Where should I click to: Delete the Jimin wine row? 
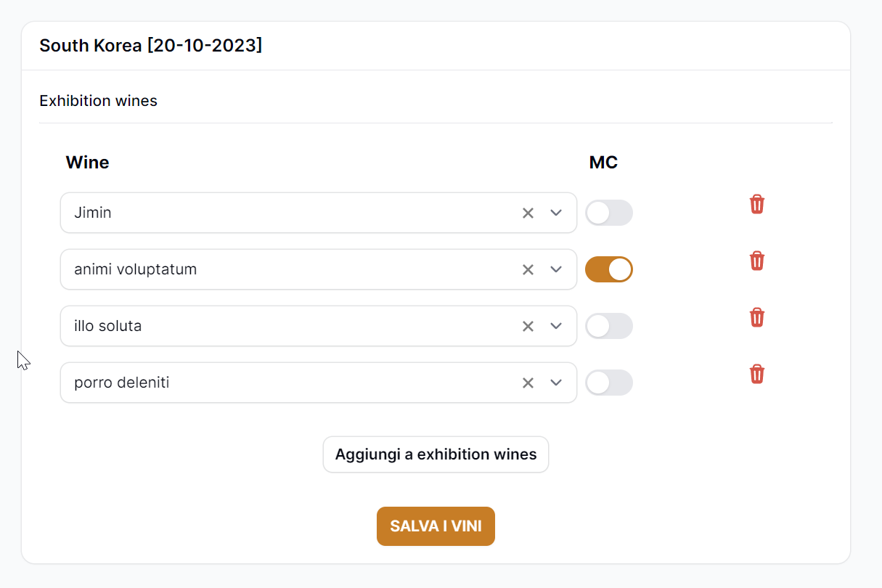tap(757, 204)
